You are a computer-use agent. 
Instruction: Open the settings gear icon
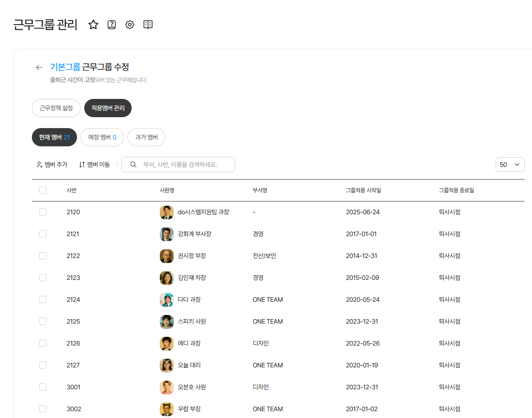pos(130,25)
